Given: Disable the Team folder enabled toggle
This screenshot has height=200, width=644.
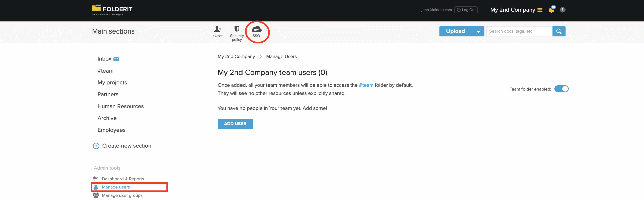Looking at the screenshot, I should 561,89.
